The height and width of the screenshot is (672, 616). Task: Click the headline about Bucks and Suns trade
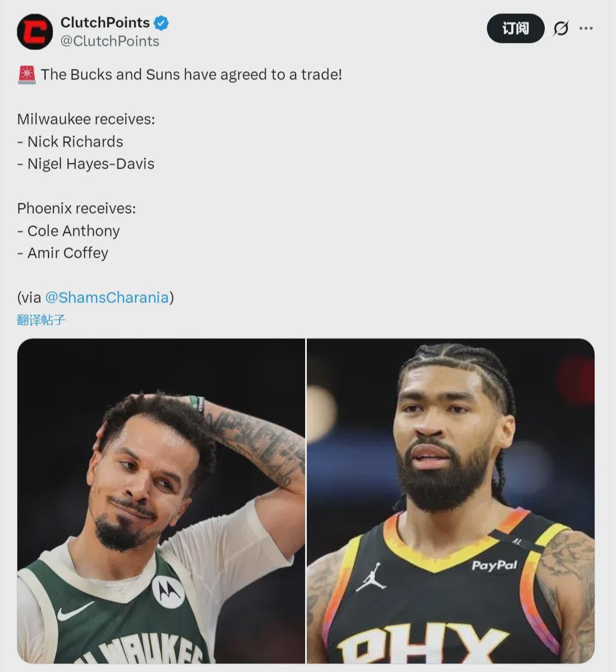[179, 75]
